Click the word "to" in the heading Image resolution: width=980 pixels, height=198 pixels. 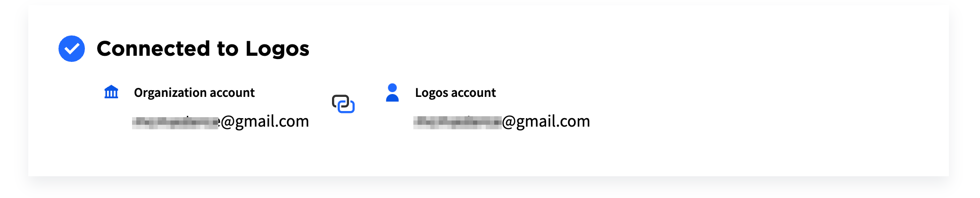tap(228, 49)
